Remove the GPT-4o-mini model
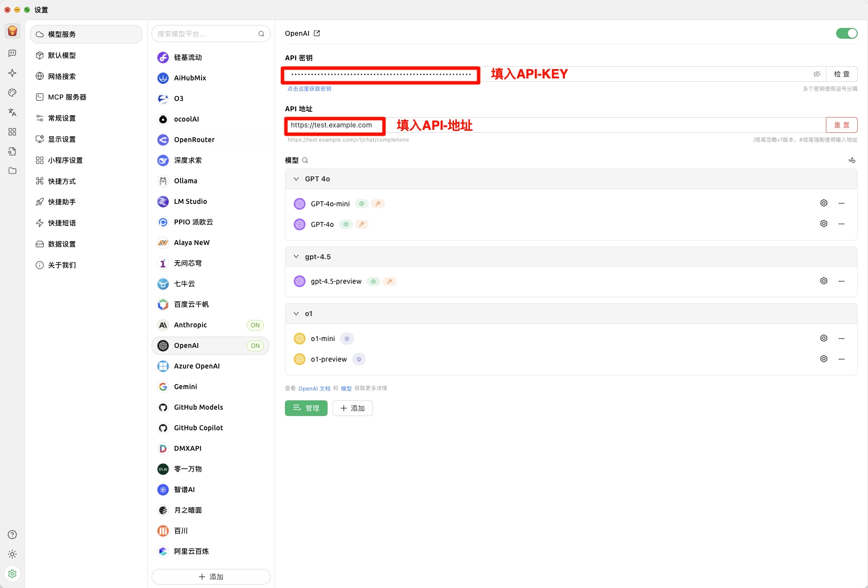868x588 pixels. 842,203
